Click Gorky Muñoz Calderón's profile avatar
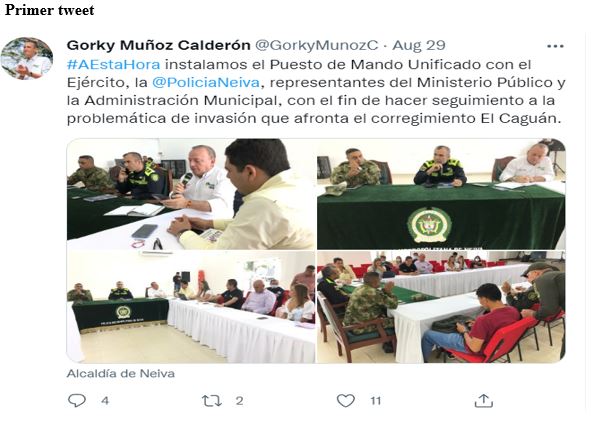This screenshot has width=599, height=425. coord(26,58)
